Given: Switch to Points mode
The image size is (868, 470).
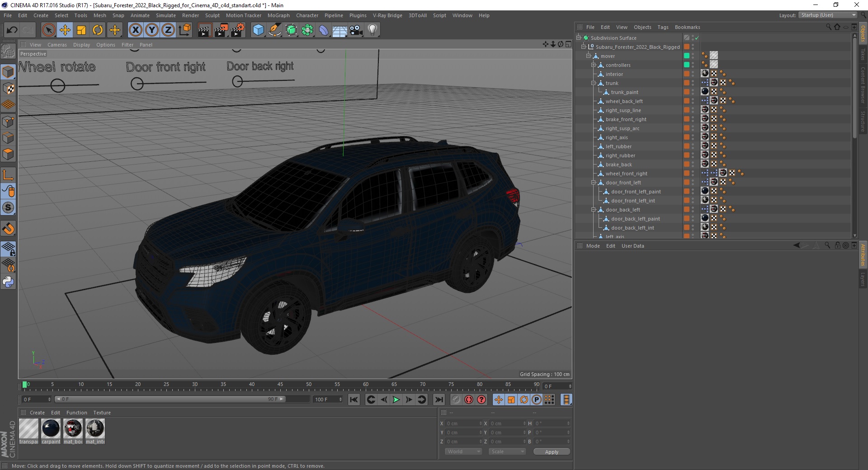Looking at the screenshot, I should [x=8, y=122].
